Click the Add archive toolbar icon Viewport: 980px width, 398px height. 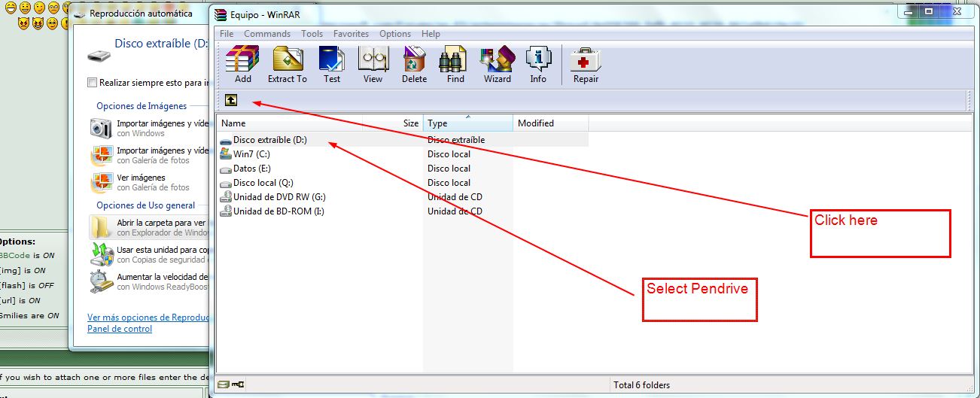coord(242,60)
